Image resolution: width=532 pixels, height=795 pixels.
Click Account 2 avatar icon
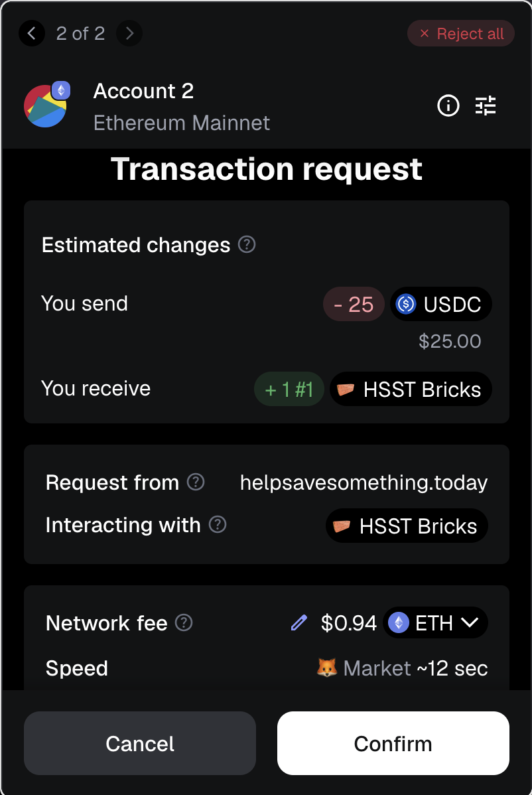[46, 105]
